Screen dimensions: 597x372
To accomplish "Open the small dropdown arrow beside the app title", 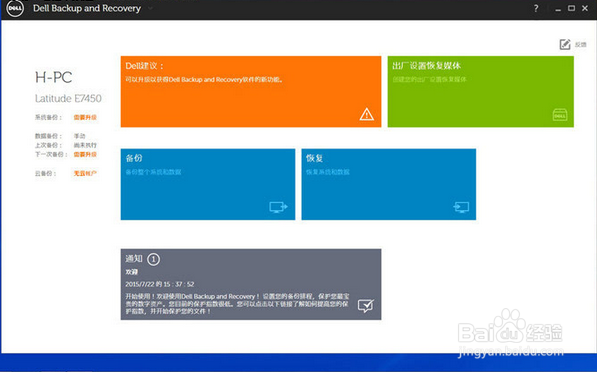I will (150, 8).
